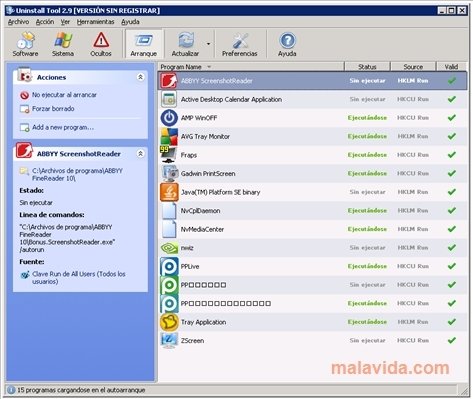
Task: Select the PPLive entry
Action: [x=313, y=266]
